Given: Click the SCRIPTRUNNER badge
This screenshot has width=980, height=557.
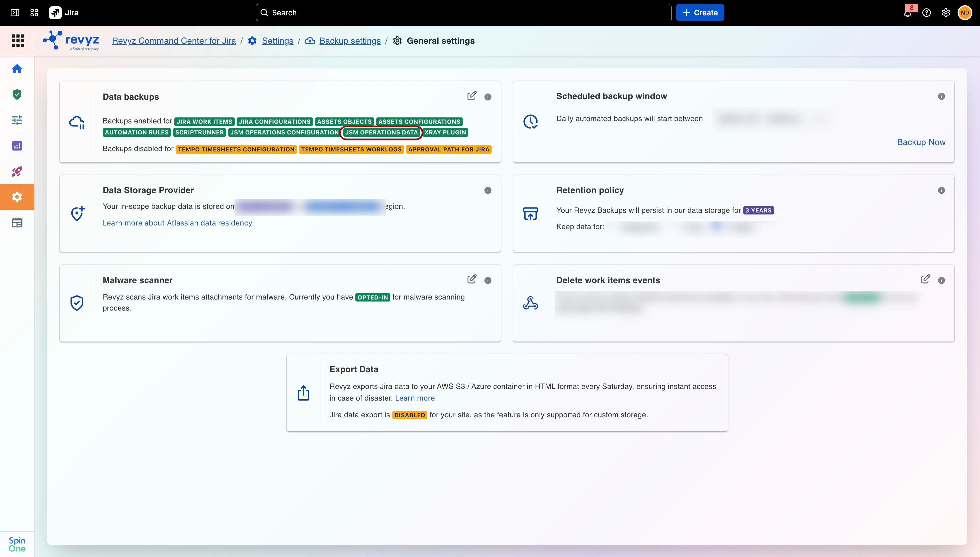Looking at the screenshot, I should click(x=200, y=132).
